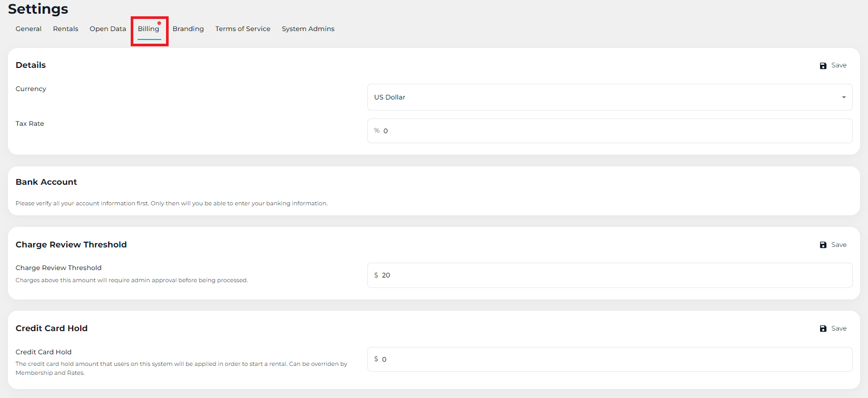The image size is (868, 398).
Task: Click the save disk icon for Credit Card Hold
Action: (823, 329)
